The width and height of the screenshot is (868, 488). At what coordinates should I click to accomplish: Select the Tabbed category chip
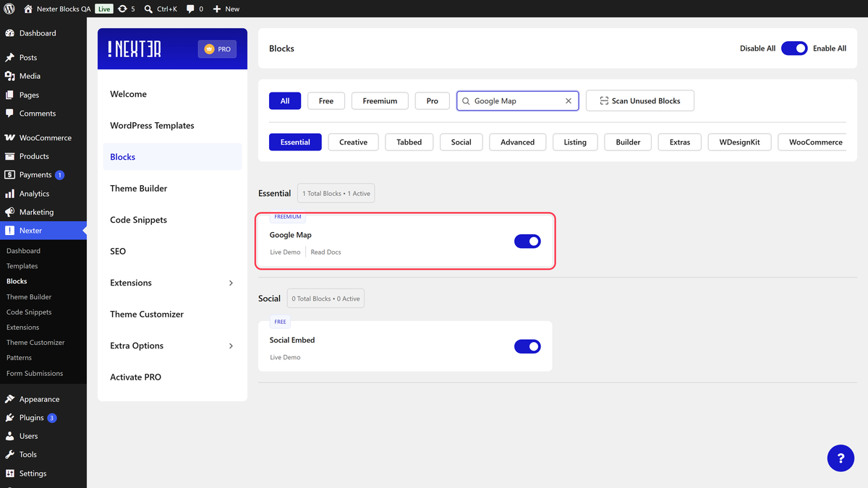(x=409, y=142)
